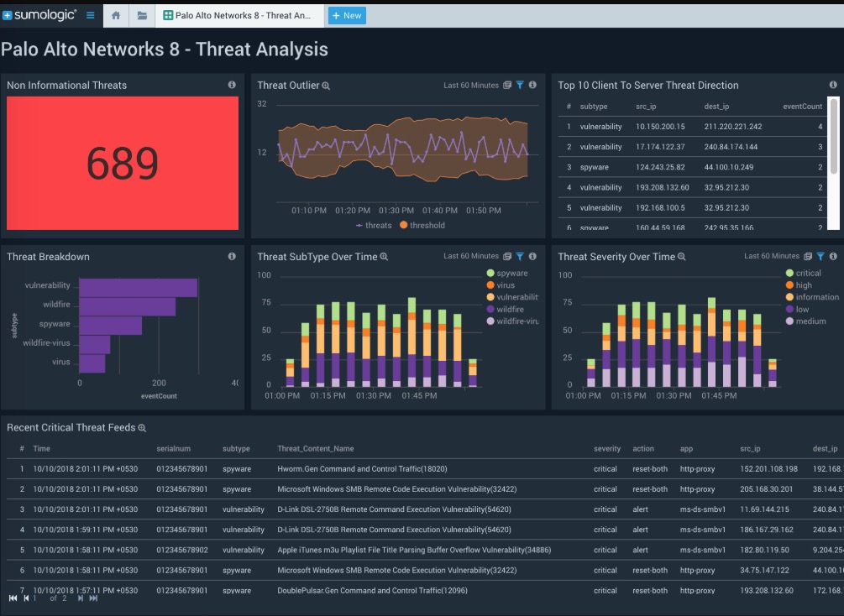Open the hamburger menu beside the Sumo Logic logo
844x616 pixels.
[x=91, y=13]
